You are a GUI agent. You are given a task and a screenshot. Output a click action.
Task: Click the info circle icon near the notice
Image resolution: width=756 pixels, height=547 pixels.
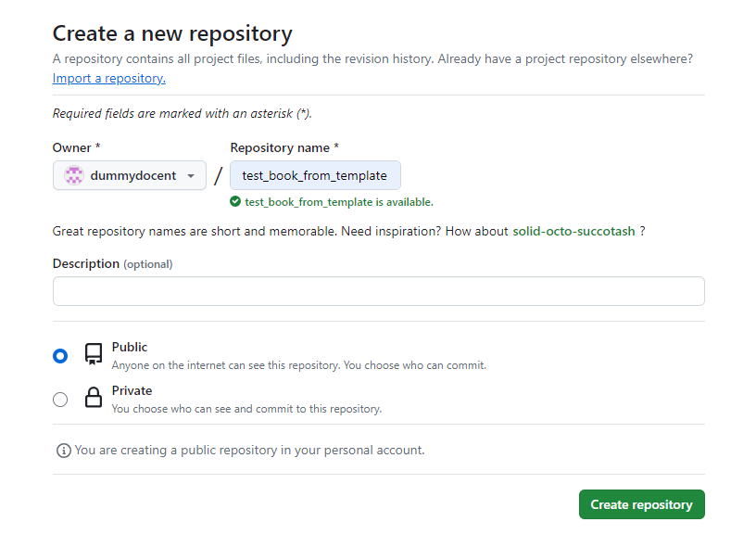pyautogui.click(x=63, y=450)
